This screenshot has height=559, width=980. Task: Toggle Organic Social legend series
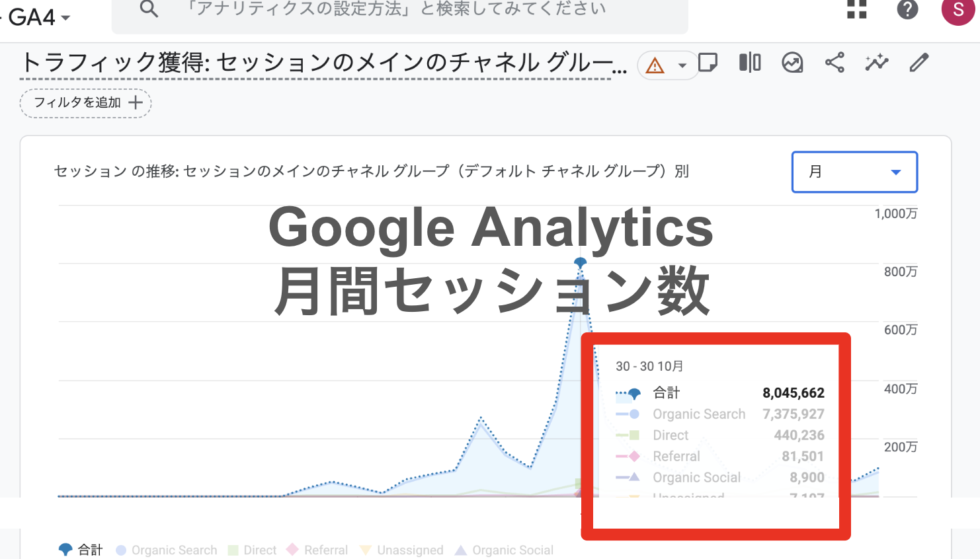[504, 550]
